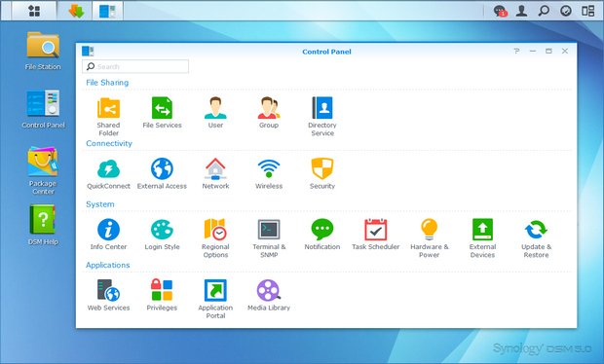Open the User management icon
This screenshot has width=604, height=364.
coord(215,112)
